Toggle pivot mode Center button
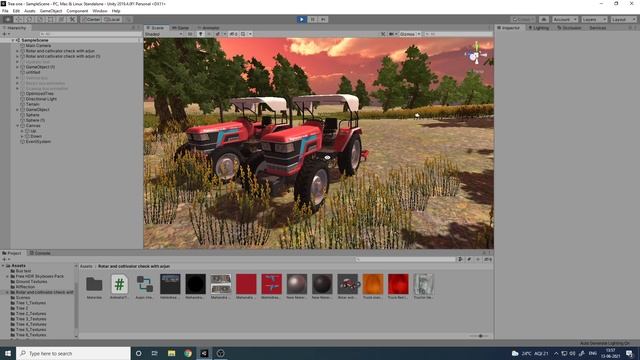Viewport: 640px width, 360px height. [x=91, y=19]
